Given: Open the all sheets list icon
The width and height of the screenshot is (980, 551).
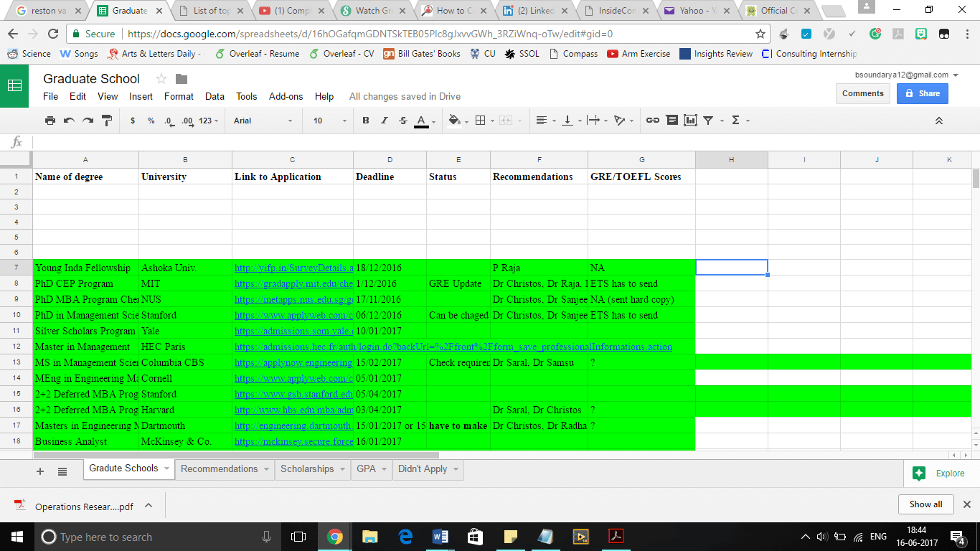Looking at the screenshot, I should click(62, 471).
